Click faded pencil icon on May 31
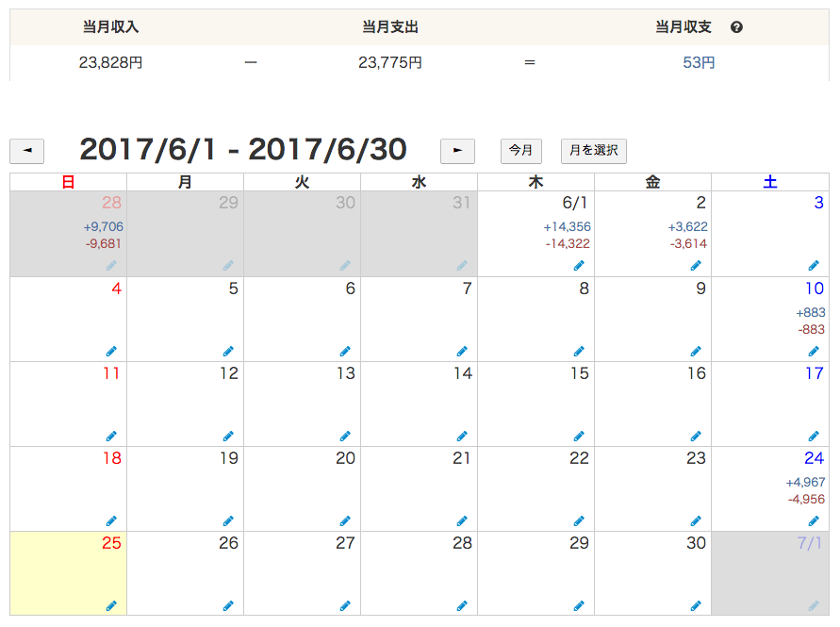The height and width of the screenshot is (627, 840). tap(462, 265)
